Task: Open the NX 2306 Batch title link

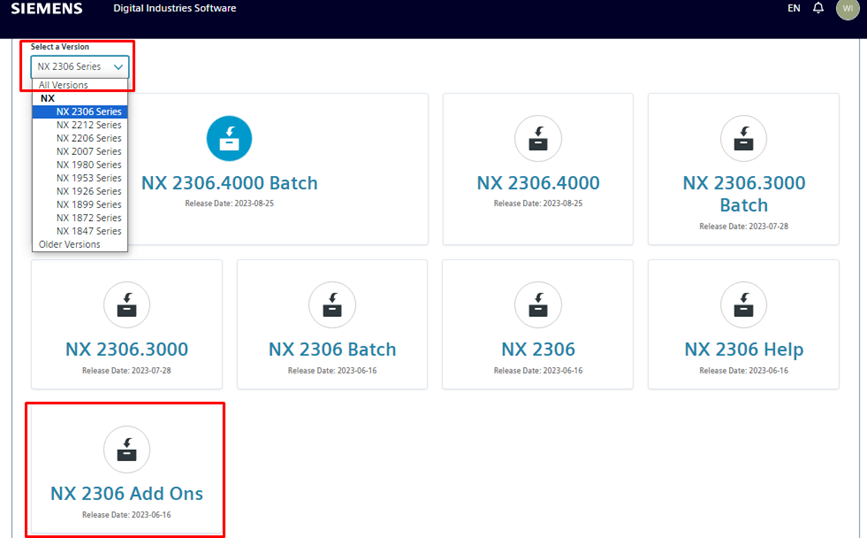Action: 332,349
